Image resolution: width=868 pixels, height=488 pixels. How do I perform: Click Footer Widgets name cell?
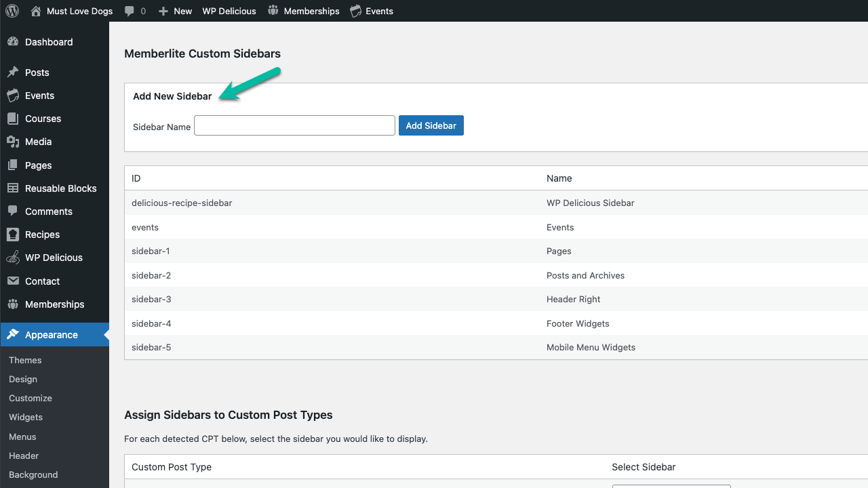click(x=578, y=323)
